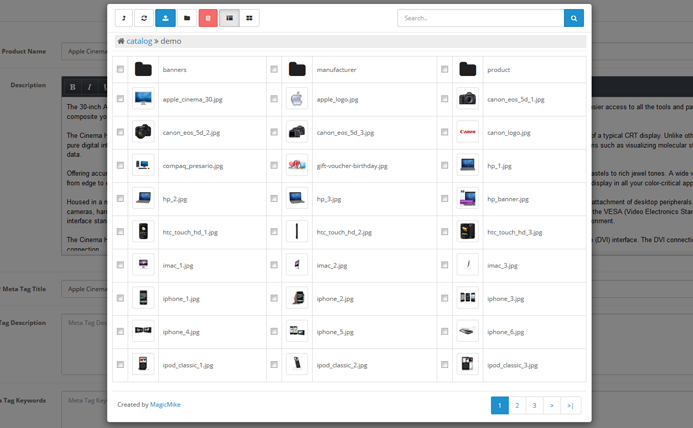Click the parent directory up-arrow icon
The width and height of the screenshot is (693, 428).
[x=124, y=18]
